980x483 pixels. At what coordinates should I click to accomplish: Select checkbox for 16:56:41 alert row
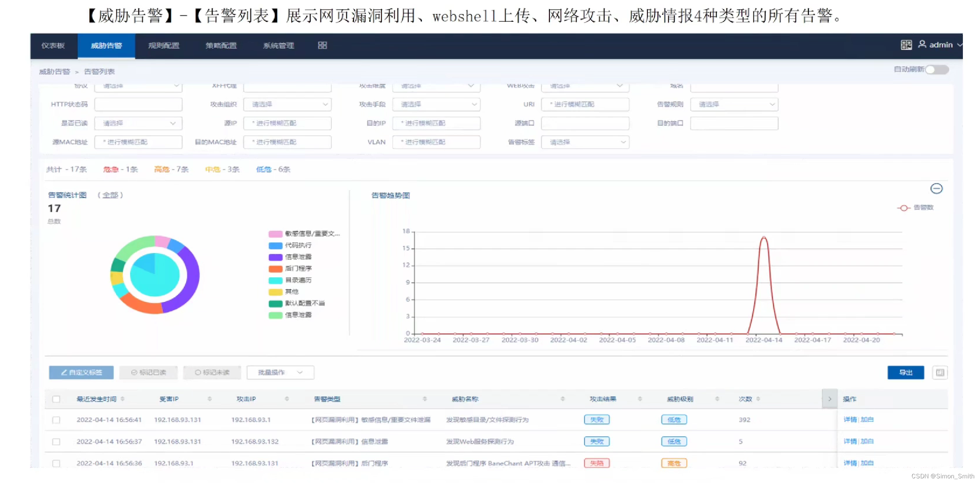coord(56,420)
